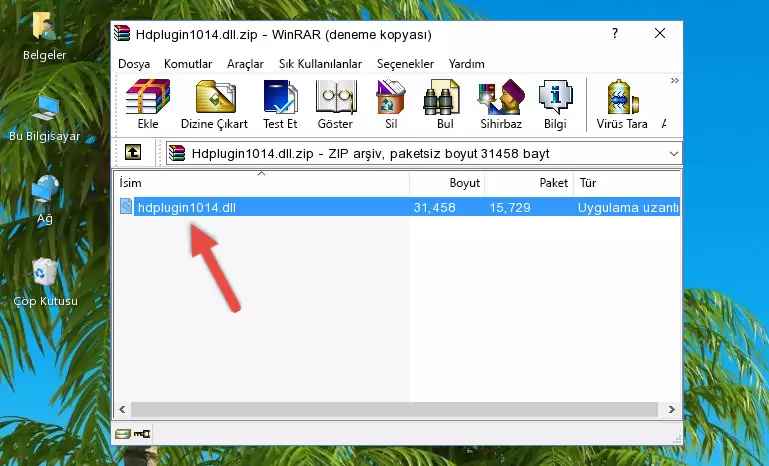This screenshot has width=769, height=466.
Task: Sort by the Paket column header
Action: coord(529,183)
